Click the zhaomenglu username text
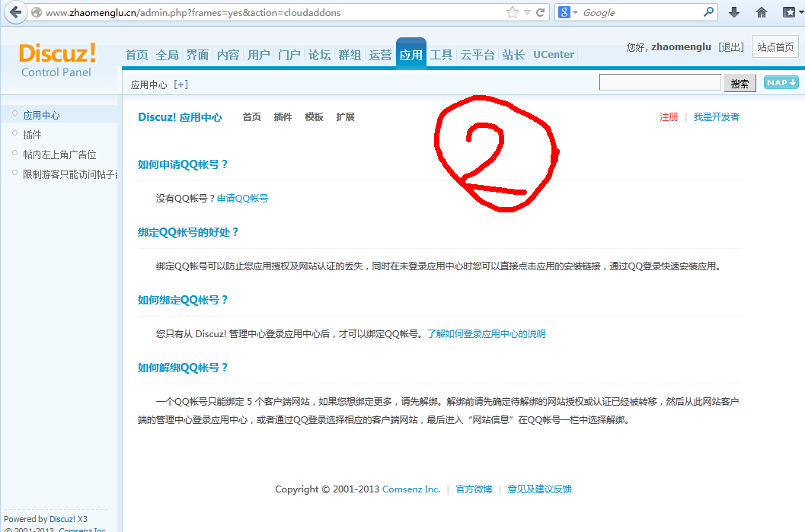The width and height of the screenshot is (805, 532). point(681,47)
